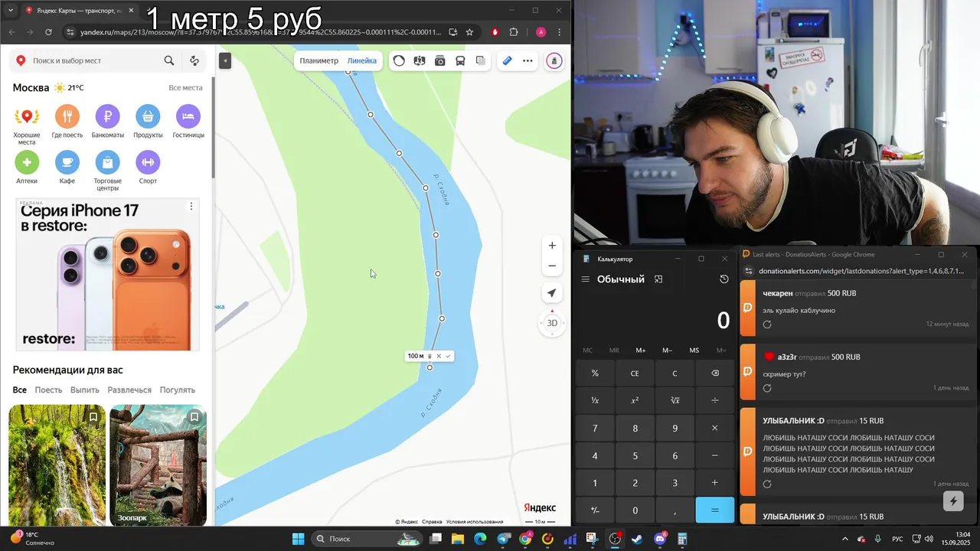Collapse the left sidebar panel arrow
Viewport: 980px width, 551px height.
224,60
